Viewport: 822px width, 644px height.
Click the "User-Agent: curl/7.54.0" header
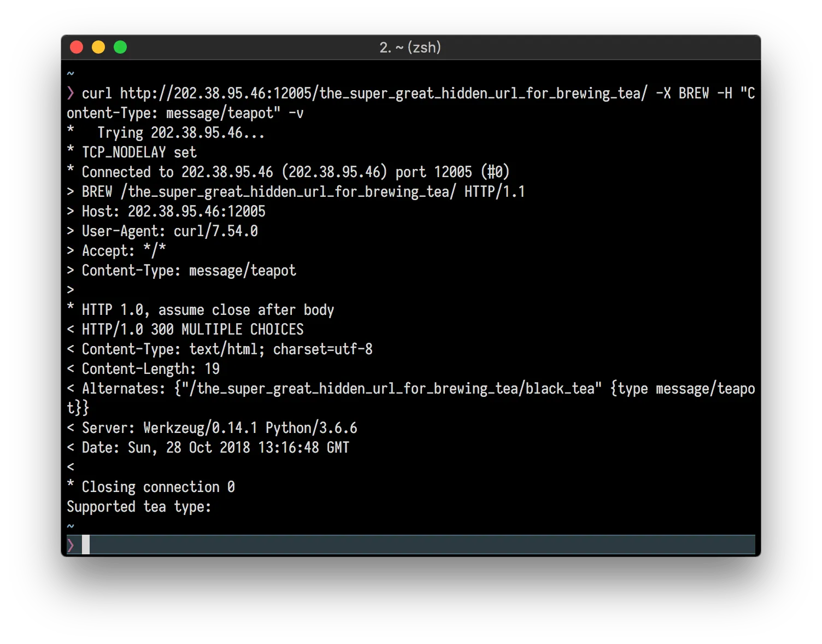[169, 231]
